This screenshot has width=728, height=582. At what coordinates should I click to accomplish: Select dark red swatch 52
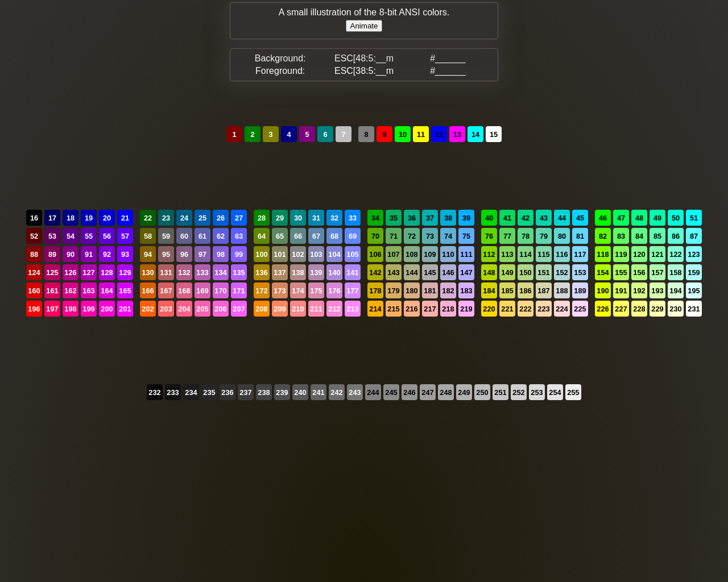pyautogui.click(x=34, y=236)
